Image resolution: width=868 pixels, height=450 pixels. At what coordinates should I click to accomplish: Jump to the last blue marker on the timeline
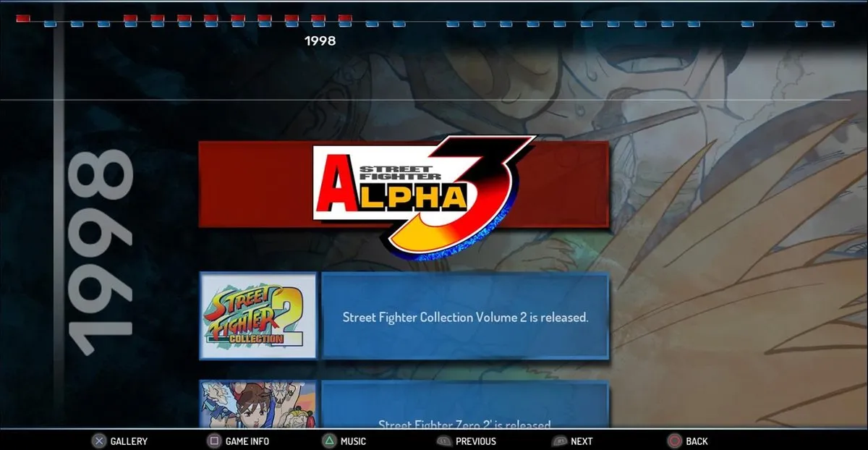click(x=828, y=24)
